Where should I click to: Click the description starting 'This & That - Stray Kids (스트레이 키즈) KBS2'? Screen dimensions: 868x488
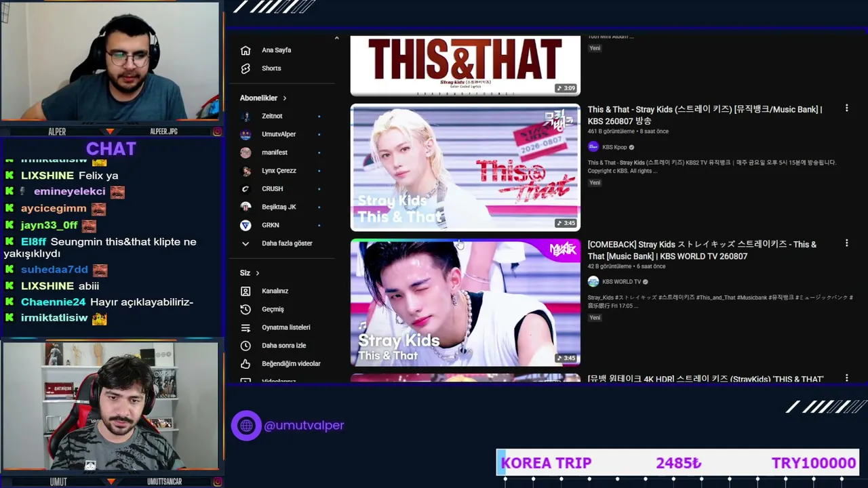[712, 167]
